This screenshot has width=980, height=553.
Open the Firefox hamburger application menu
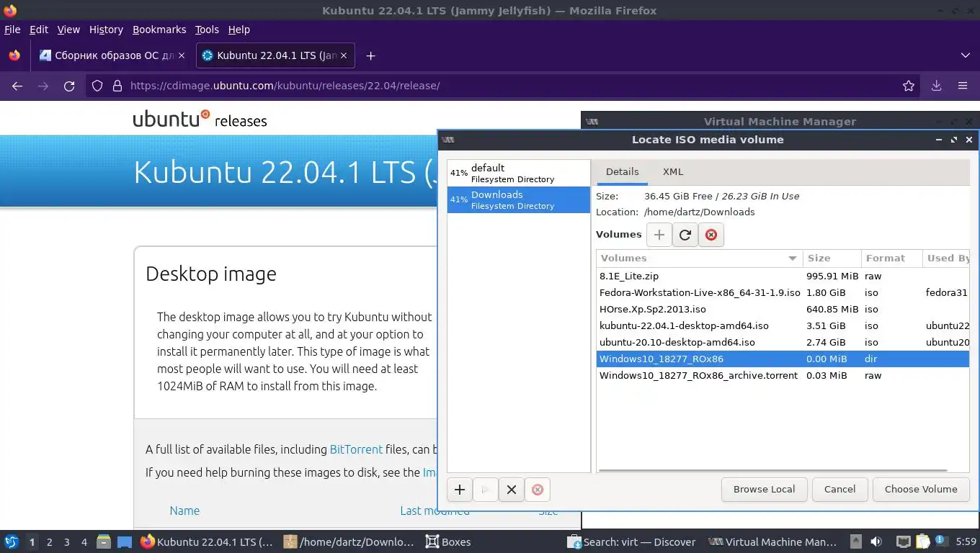(963, 86)
